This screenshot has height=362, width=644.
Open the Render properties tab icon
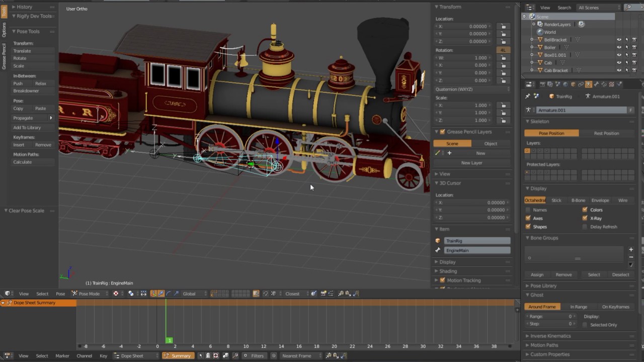(543, 84)
